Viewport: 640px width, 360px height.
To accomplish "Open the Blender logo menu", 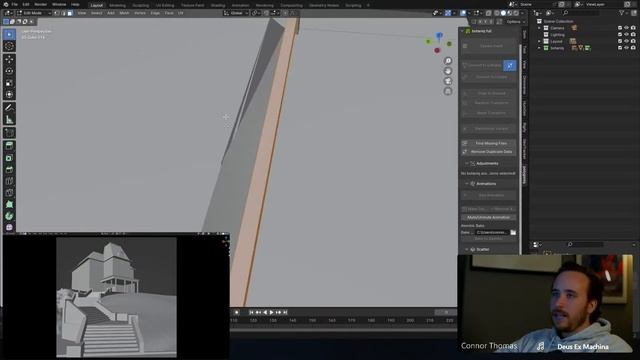I will pyautogui.click(x=6, y=4).
